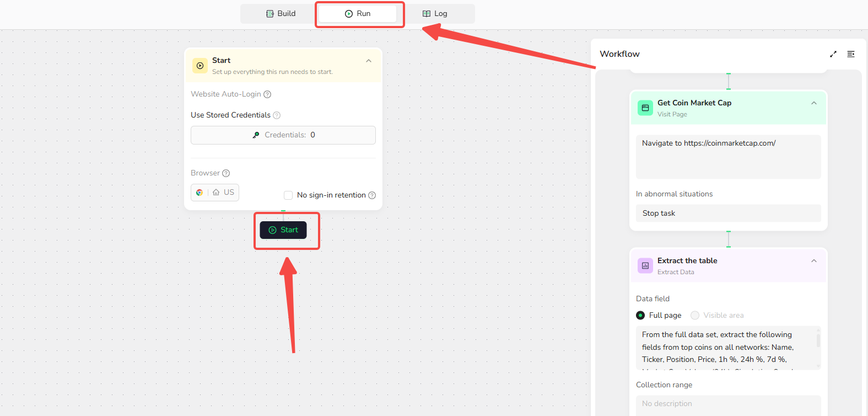
Task: Open the Log tab
Action: click(435, 14)
